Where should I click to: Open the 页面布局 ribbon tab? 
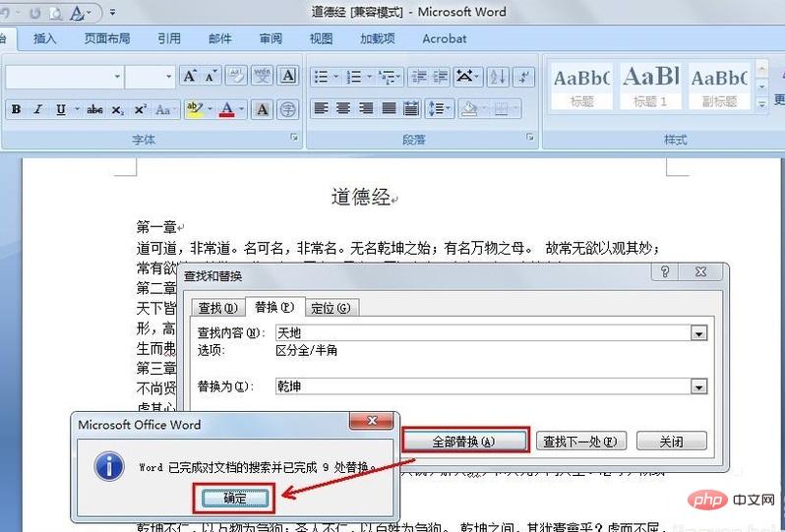pyautogui.click(x=106, y=39)
